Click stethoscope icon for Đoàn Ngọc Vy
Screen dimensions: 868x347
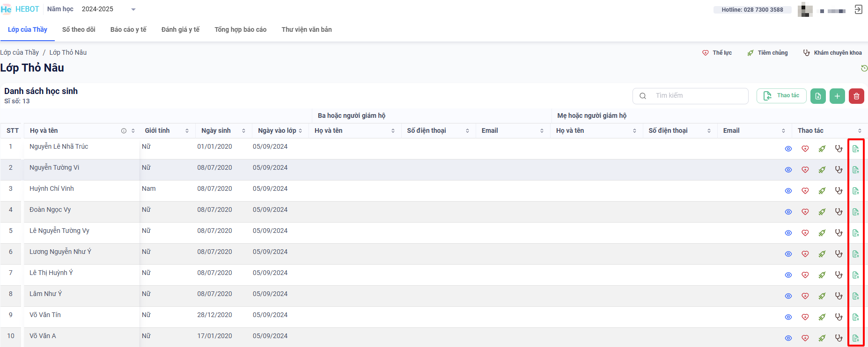pyautogui.click(x=839, y=212)
